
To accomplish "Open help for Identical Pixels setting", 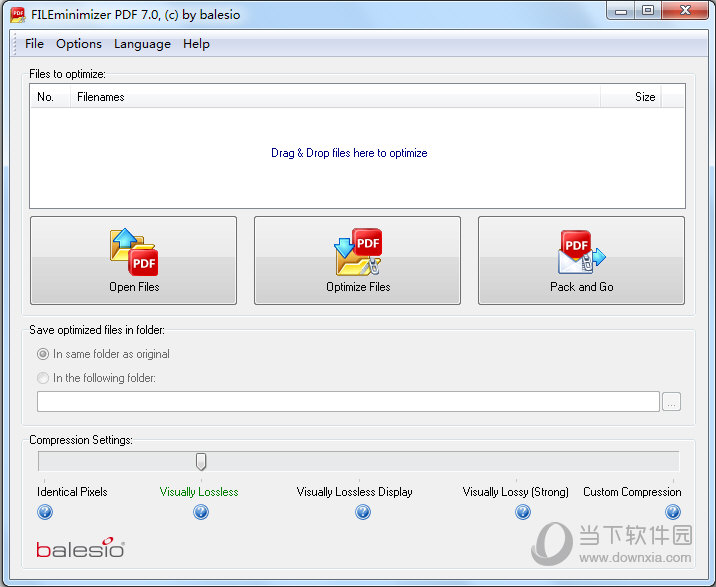I will pyautogui.click(x=45, y=512).
